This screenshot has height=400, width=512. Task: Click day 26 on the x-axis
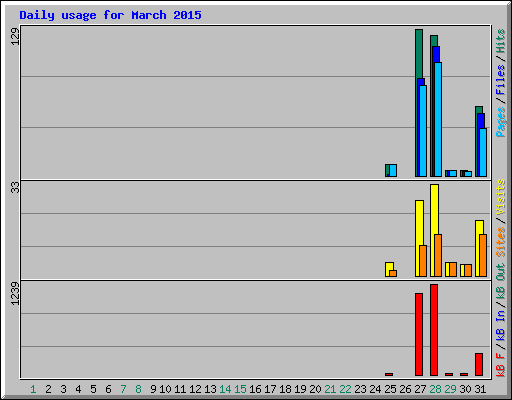click(405, 389)
